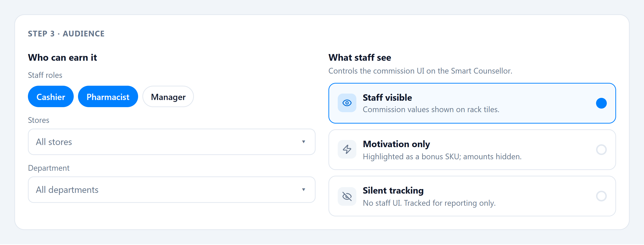Click the 'STEP 3 · AUDIENCE' label
The image size is (644, 245).
click(66, 33)
